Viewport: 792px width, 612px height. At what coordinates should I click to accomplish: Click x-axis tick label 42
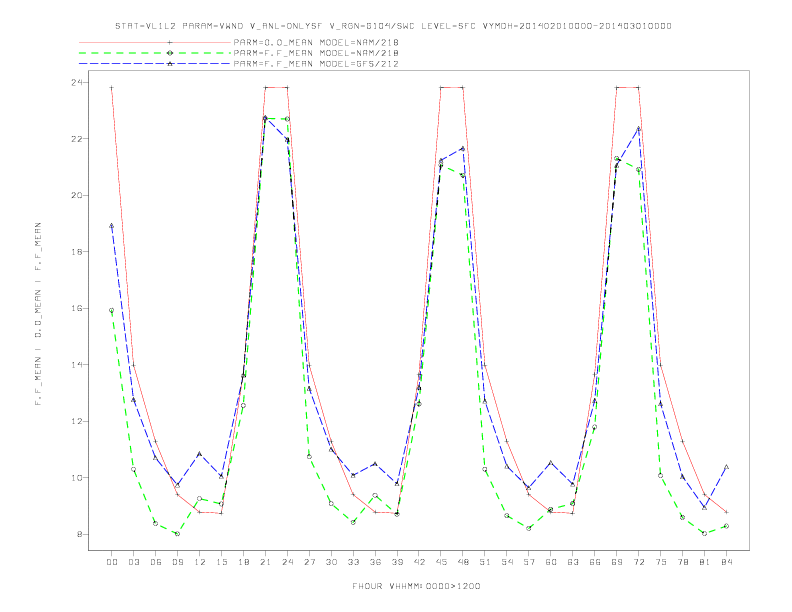click(419, 562)
